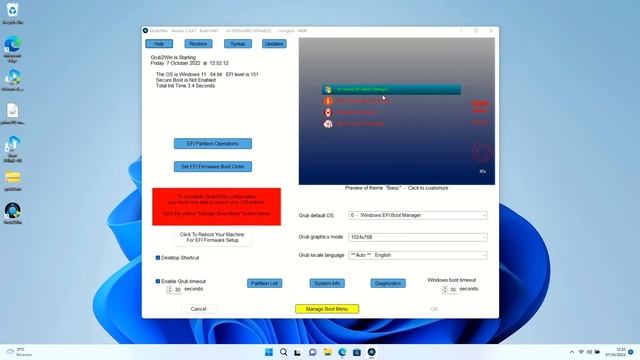
Task: Open the Grub2Win desktop shortcut
Action: [x=13, y=213]
